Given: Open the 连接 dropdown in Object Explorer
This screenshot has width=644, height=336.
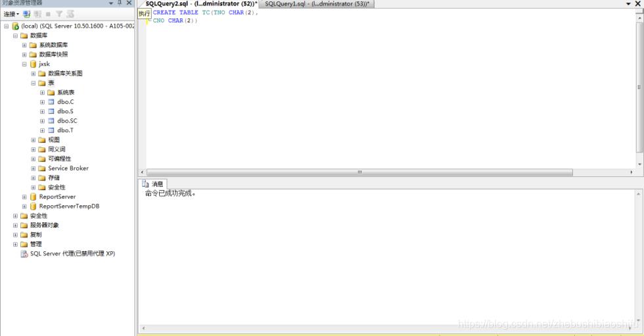Looking at the screenshot, I should click(x=11, y=14).
